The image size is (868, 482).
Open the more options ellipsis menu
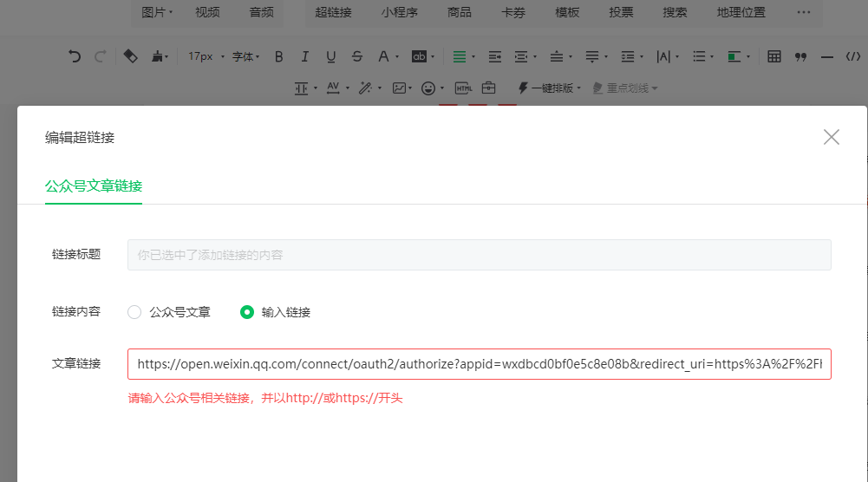coord(804,12)
